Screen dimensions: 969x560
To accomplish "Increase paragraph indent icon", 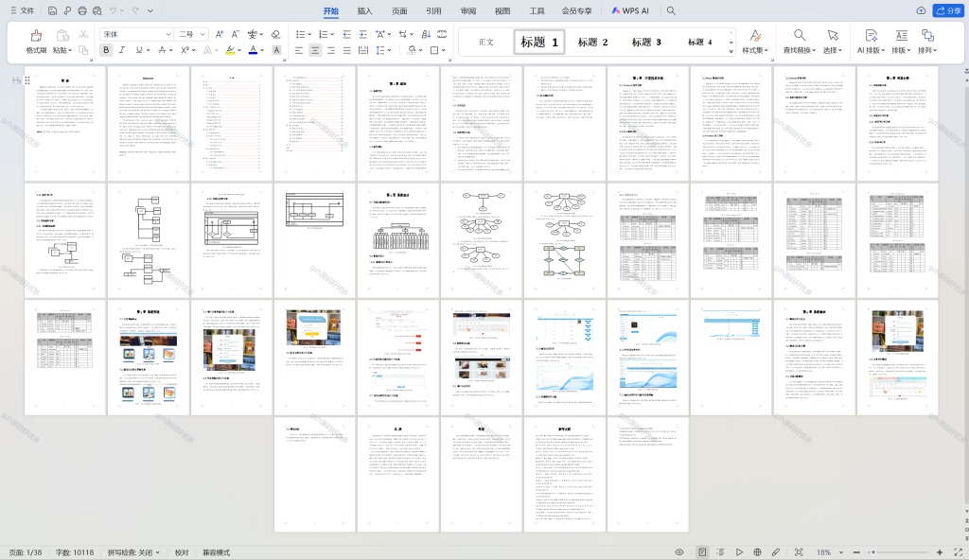I will (362, 34).
